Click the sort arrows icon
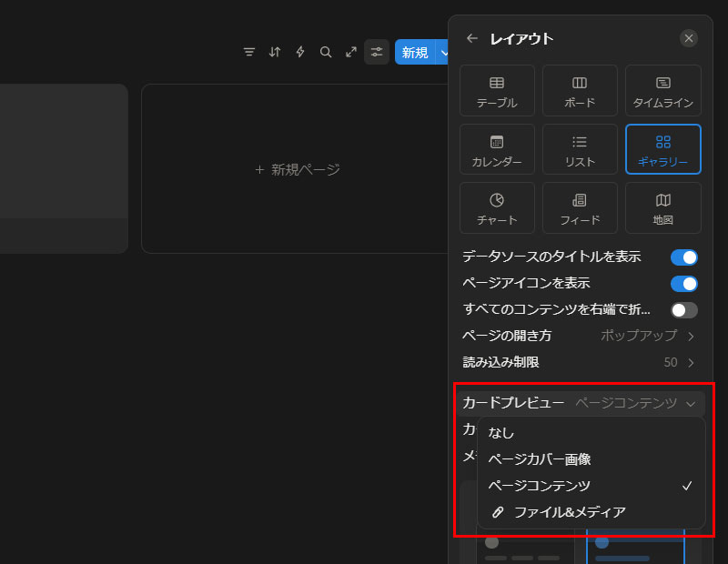Screen dimensions: 728x564 [275, 53]
